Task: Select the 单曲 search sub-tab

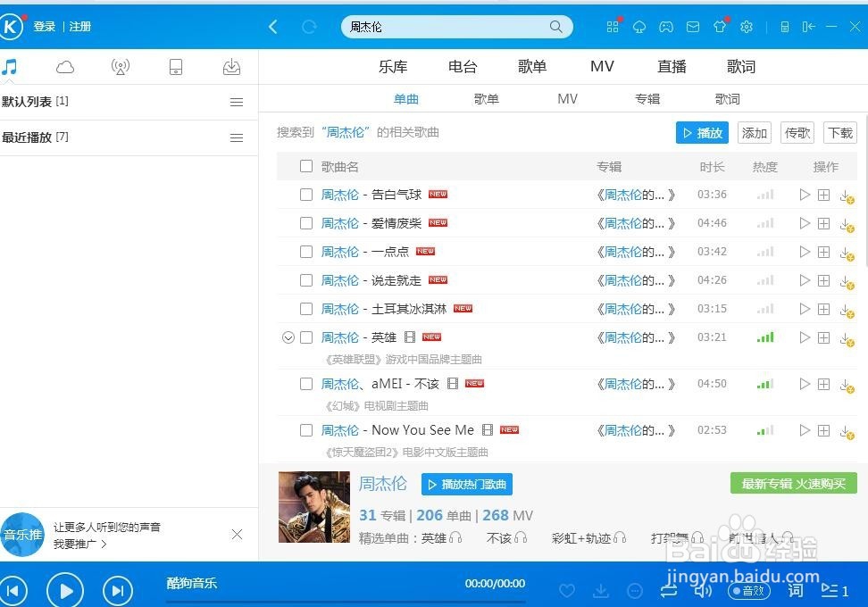Action: [405, 99]
